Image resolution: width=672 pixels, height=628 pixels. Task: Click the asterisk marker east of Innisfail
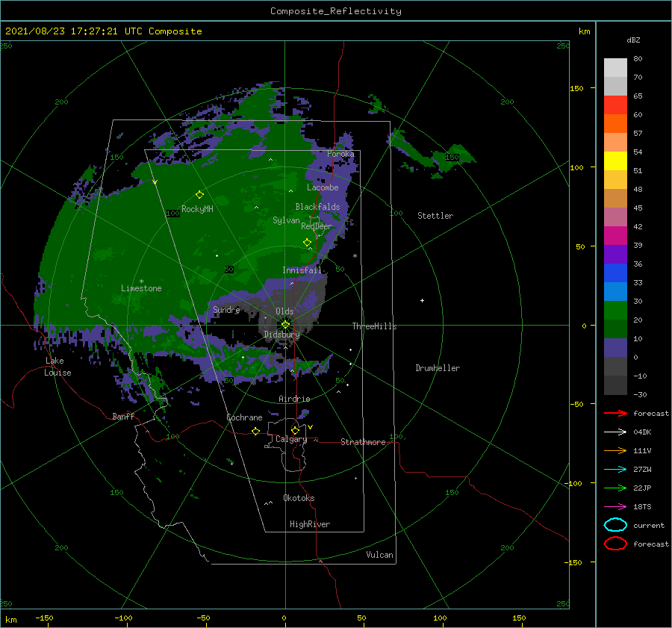coord(355,256)
